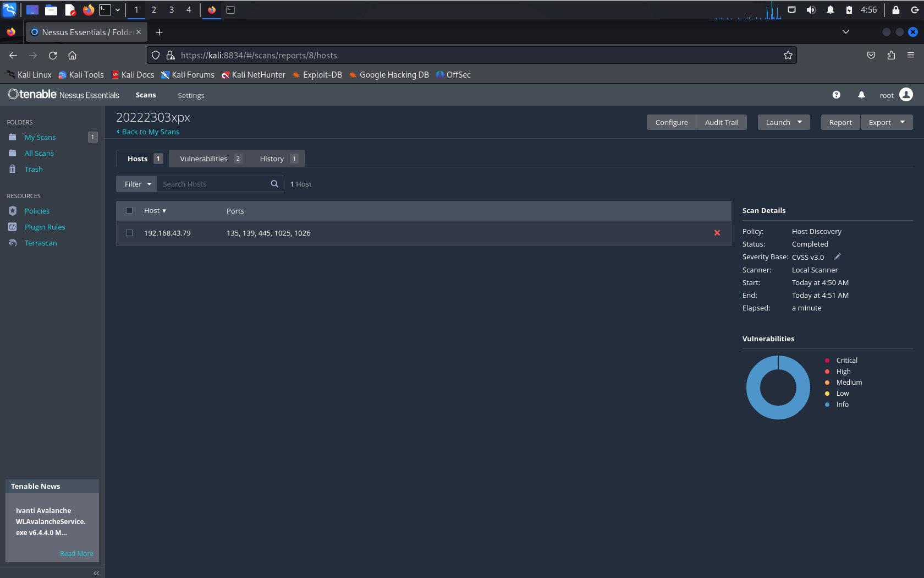The height and width of the screenshot is (578, 924).
Task: Click the Save to Pocket icon
Action: coord(871,55)
